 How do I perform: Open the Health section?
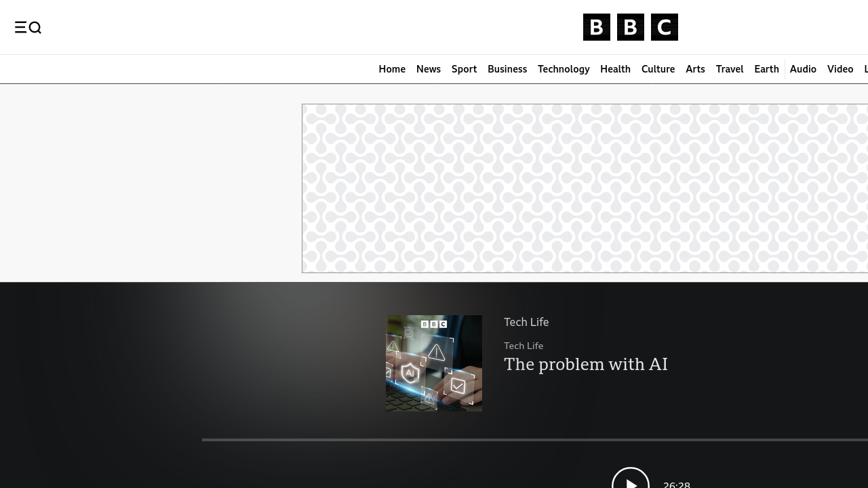[x=615, y=69]
